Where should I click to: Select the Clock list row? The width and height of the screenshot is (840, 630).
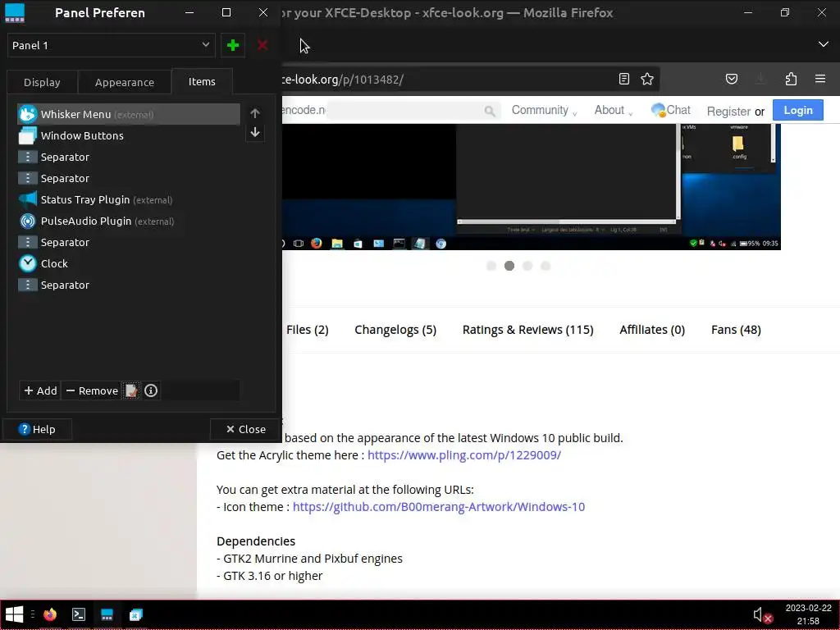129,263
